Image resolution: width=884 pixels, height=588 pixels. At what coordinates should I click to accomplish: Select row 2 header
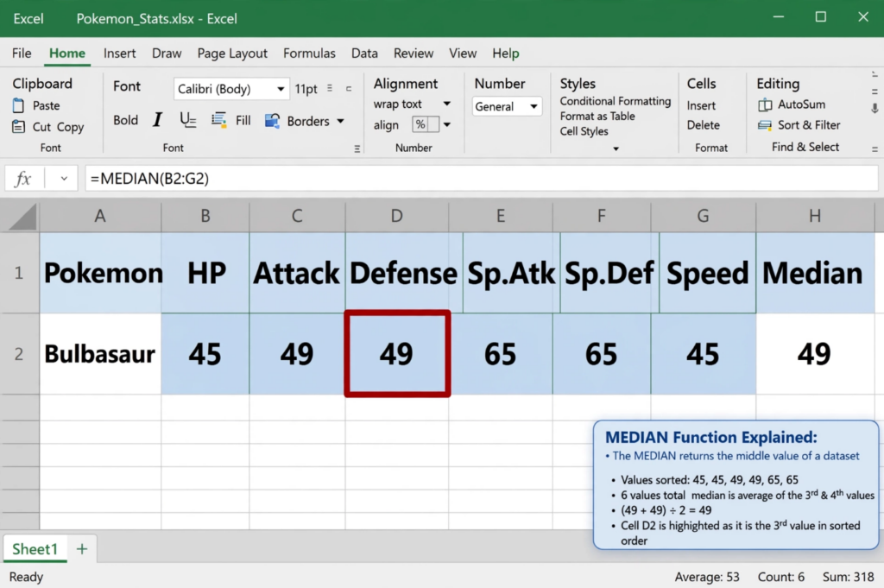pyautogui.click(x=19, y=354)
